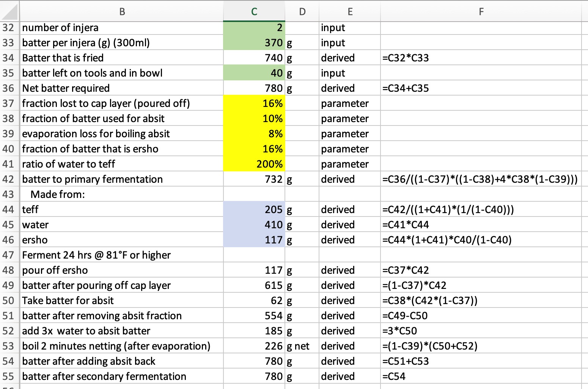Click the formula text =C51+C53
The width and height of the screenshot is (588, 389).
tap(406, 361)
